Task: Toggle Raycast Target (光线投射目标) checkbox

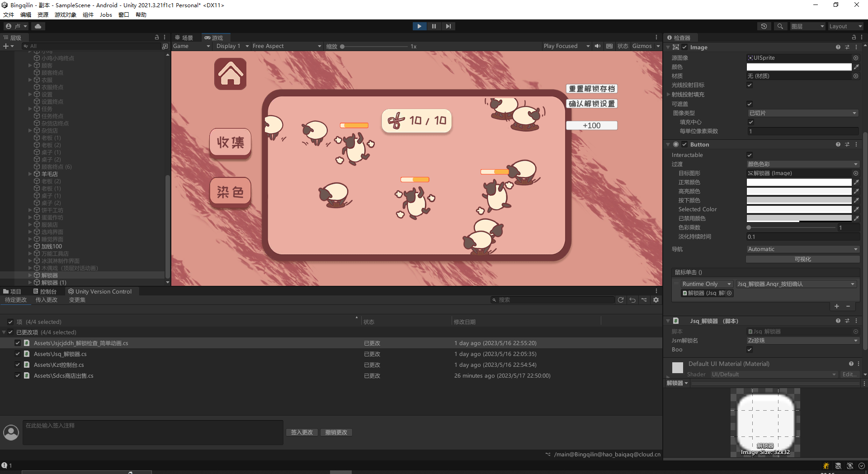Action: tap(750, 85)
